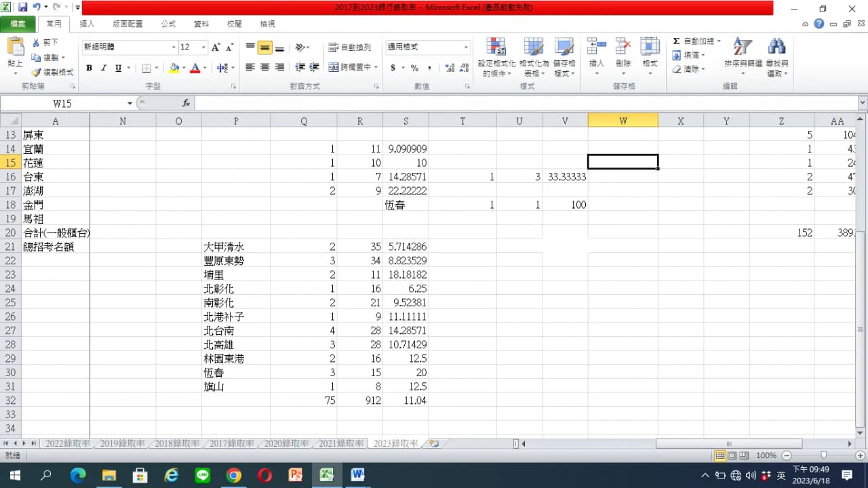Viewport: 868px width, 488px height.
Task: Open the font name dropdown (新細明體)
Action: 173,47
